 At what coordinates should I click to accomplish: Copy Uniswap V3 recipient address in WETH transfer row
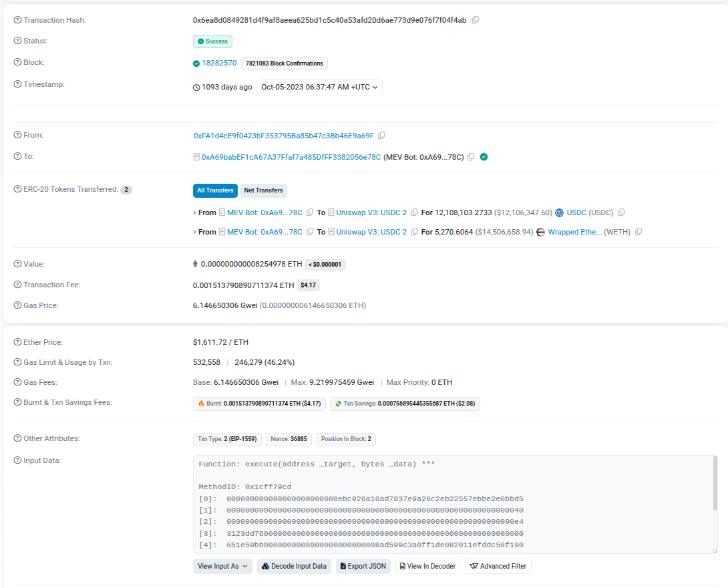tap(414, 232)
